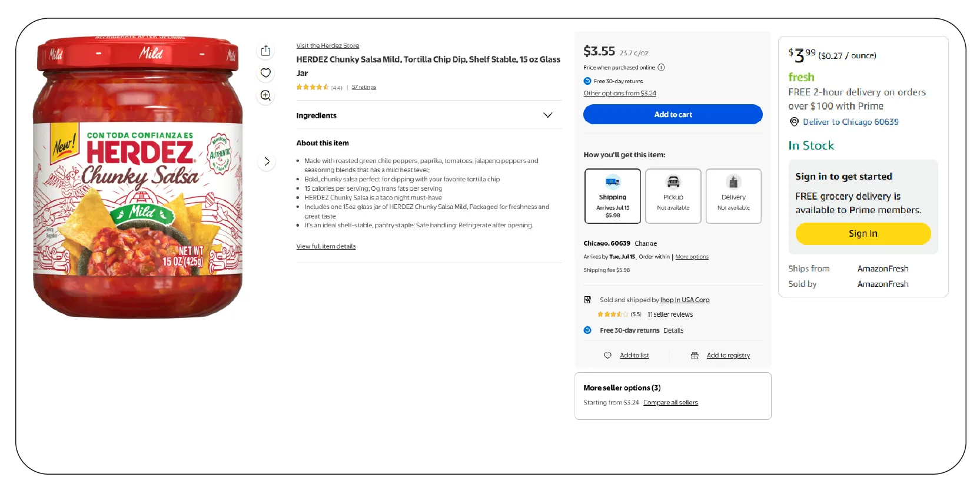This screenshot has height=487, width=980.
Task: Click the info icon beside 'Price when purchased online'
Action: (661, 67)
